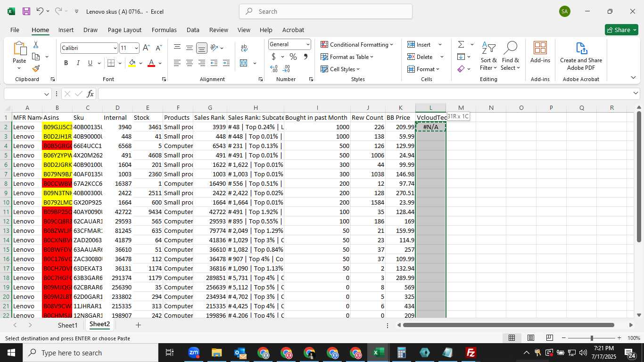
Task: Open Outlook from the taskbar
Action: coord(240,353)
